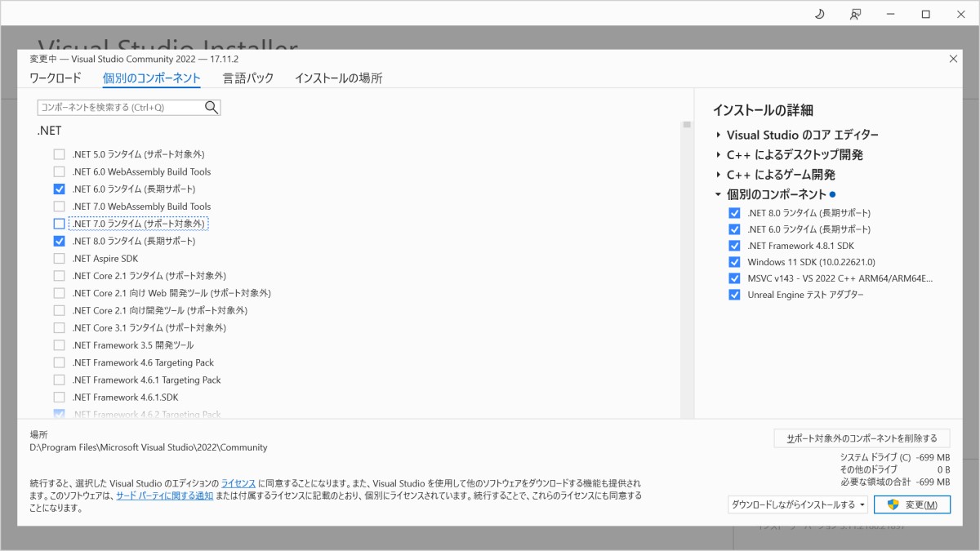Switch to the ワークロード tab
The width and height of the screenshot is (980, 551).
click(x=56, y=78)
